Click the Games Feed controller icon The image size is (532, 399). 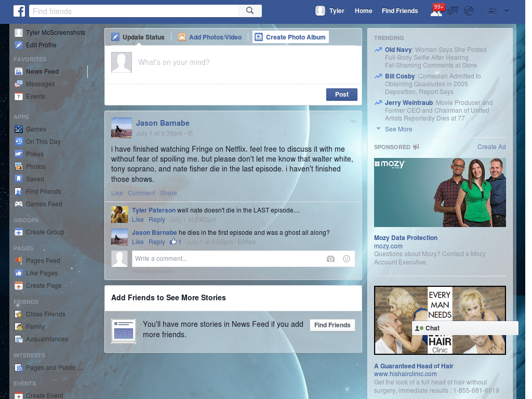19,204
